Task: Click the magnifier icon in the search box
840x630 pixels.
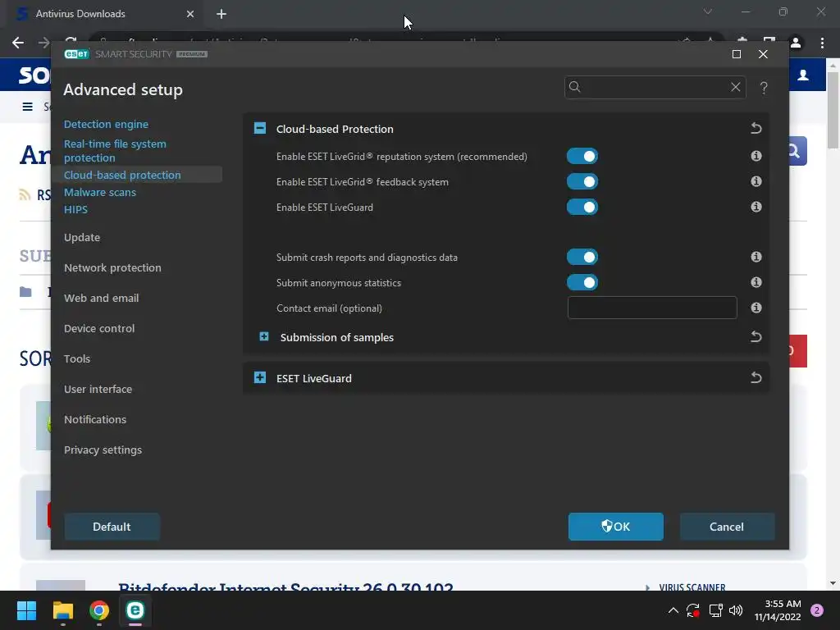Action: pos(575,87)
